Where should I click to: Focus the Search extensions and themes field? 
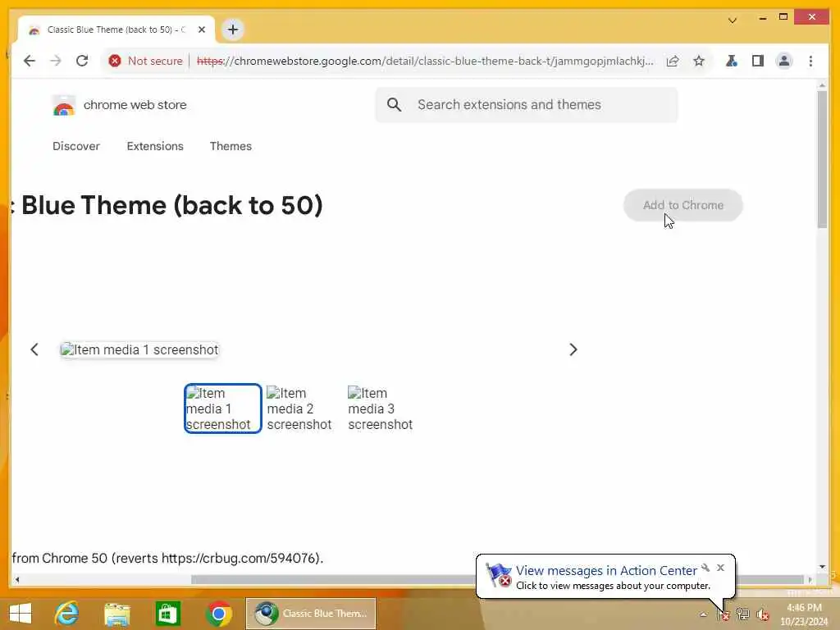527,104
